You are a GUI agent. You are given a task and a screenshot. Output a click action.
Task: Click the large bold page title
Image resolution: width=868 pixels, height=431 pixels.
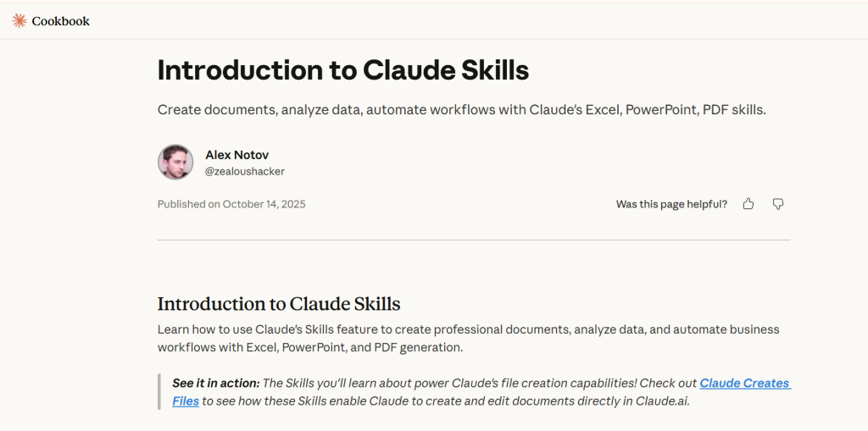pyautogui.click(x=342, y=70)
